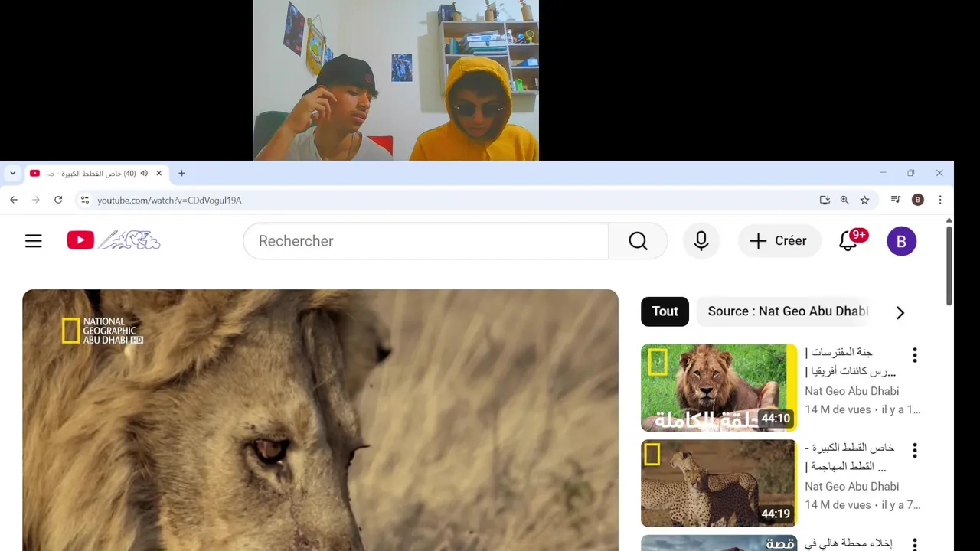Click the youtube.com address bar URL
The height and width of the screenshot is (551, 980).
(x=169, y=201)
